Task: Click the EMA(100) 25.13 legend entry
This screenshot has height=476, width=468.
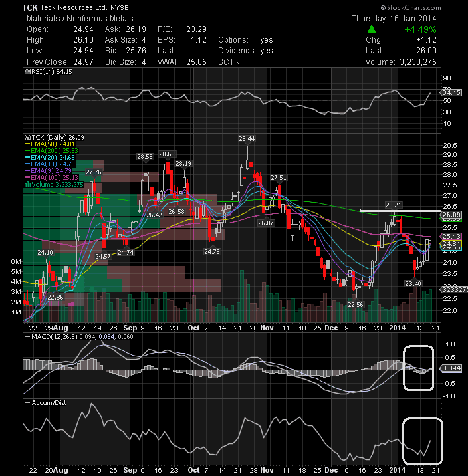Action: (51, 178)
